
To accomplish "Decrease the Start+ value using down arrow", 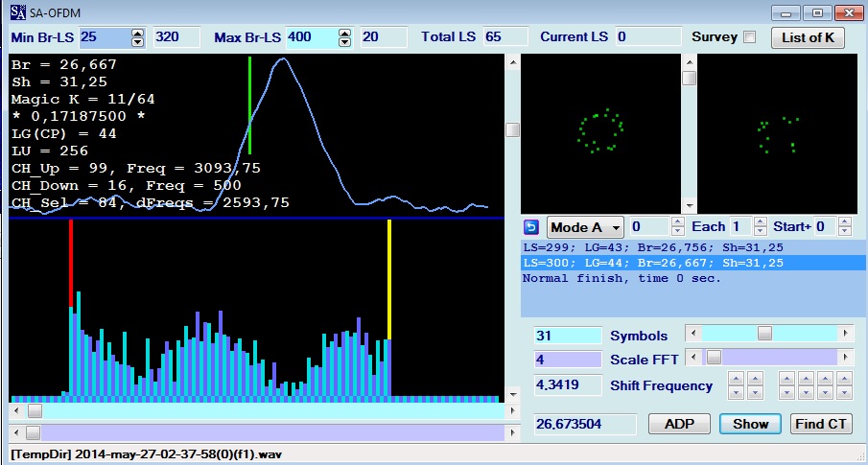I will [845, 231].
